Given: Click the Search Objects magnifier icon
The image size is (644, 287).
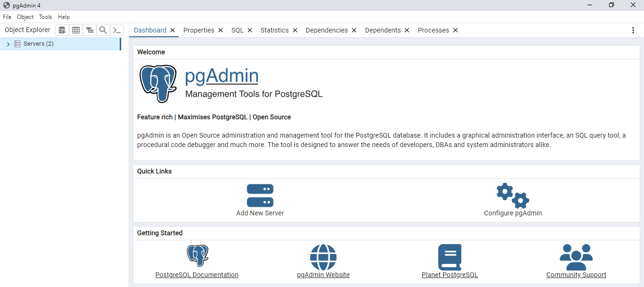Looking at the screenshot, I should point(103,30).
